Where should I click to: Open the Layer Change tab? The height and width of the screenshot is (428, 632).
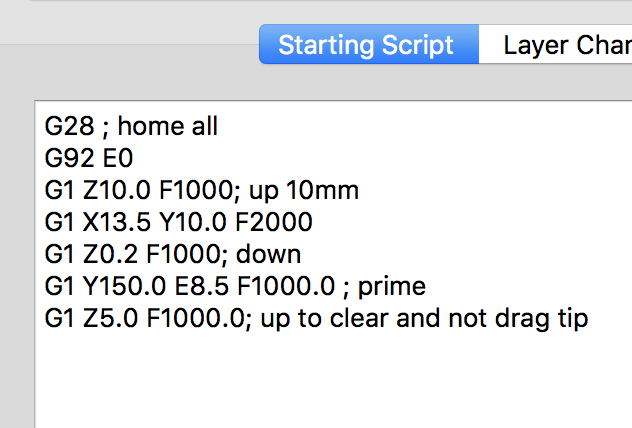[x=555, y=44]
